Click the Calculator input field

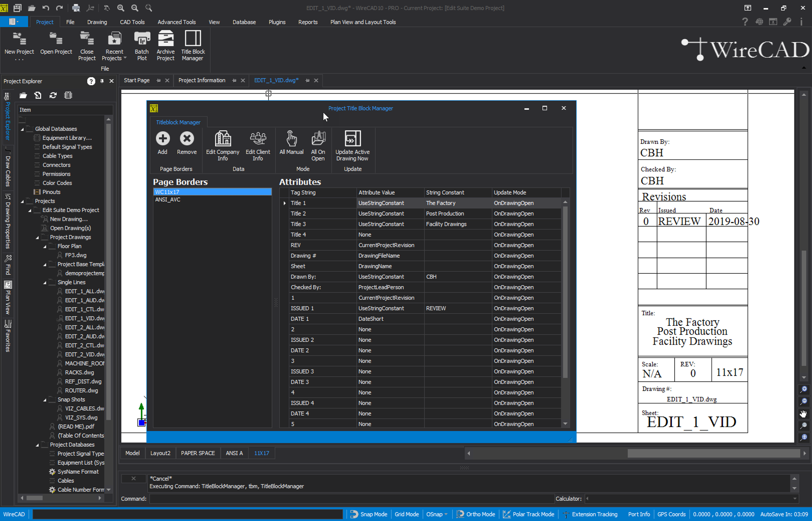[691, 498]
